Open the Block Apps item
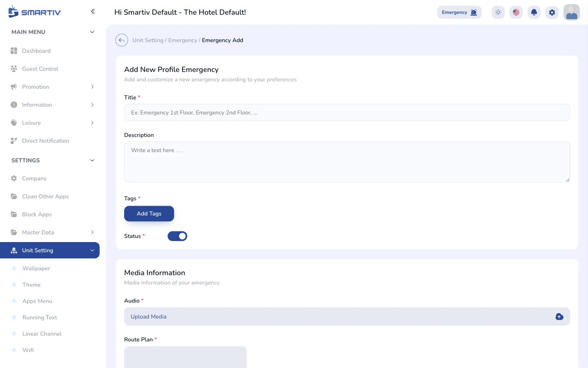588x368 pixels. pos(50,214)
